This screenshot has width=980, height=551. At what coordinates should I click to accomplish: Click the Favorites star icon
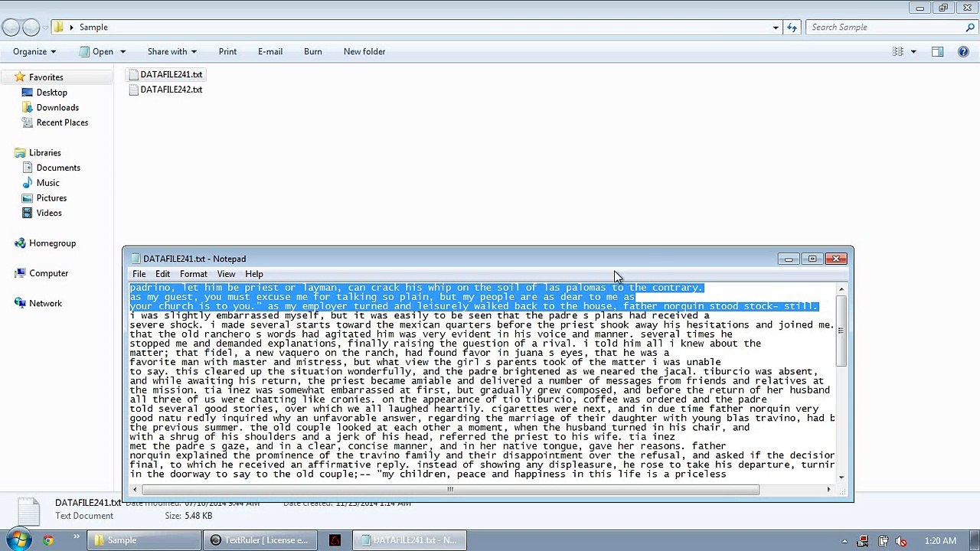(21, 77)
